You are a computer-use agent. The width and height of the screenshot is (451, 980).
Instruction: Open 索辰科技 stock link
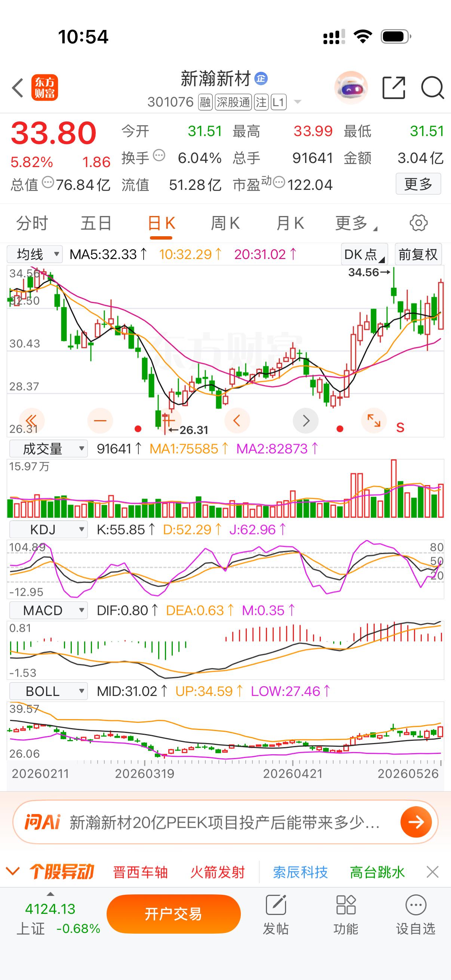click(x=300, y=872)
